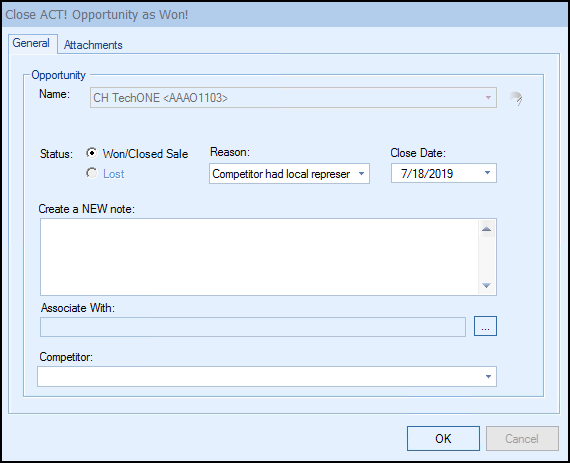Click the Reason combo box arrow

[x=361, y=174]
